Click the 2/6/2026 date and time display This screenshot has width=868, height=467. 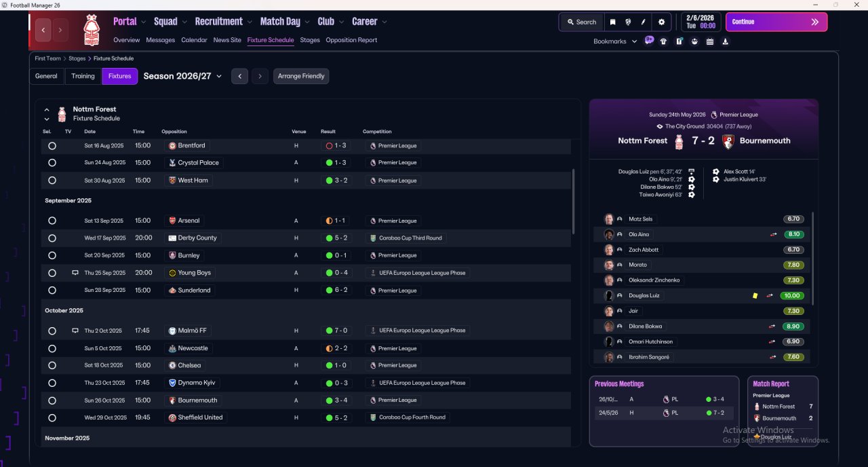click(x=701, y=22)
